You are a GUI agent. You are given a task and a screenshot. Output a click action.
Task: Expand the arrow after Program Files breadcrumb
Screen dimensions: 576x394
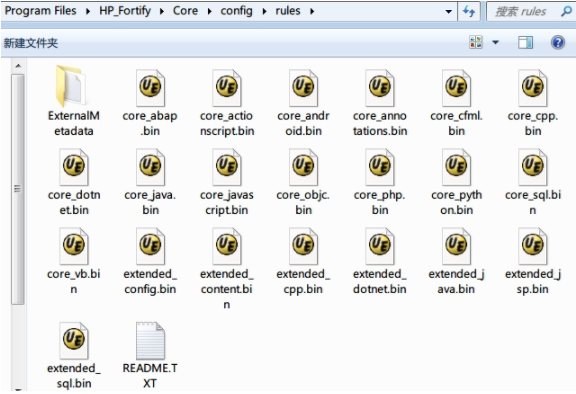(88, 11)
